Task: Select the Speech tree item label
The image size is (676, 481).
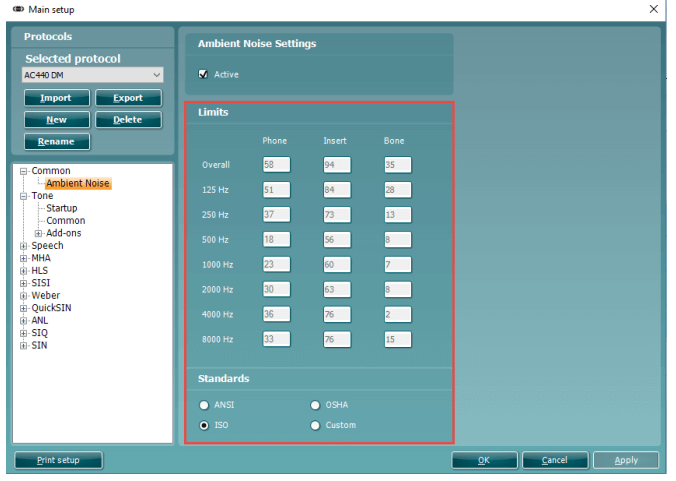Action: pyautogui.click(x=47, y=246)
